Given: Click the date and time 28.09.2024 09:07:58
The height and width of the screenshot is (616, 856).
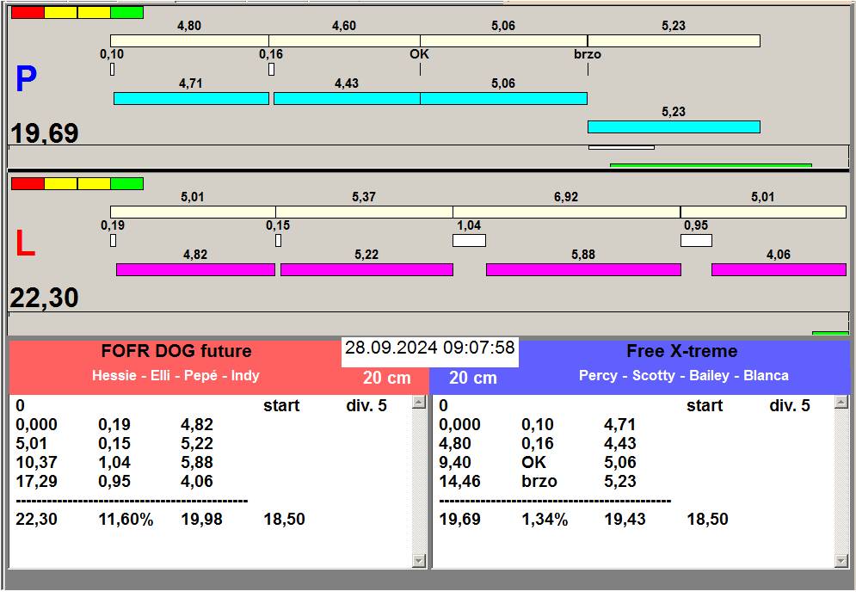Looking at the screenshot, I should [x=430, y=348].
